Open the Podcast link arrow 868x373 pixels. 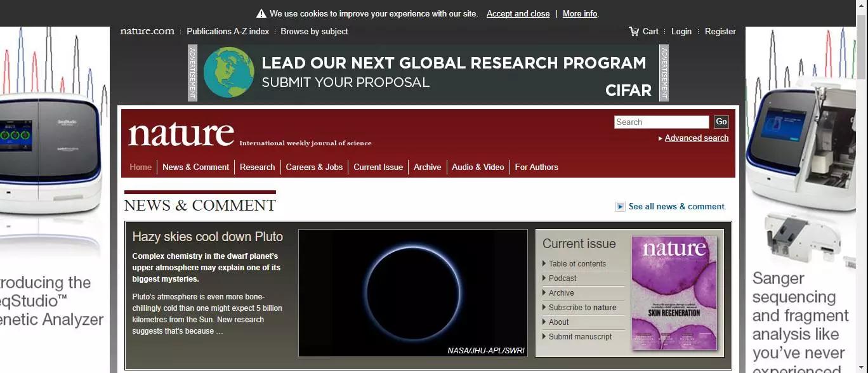tap(544, 278)
